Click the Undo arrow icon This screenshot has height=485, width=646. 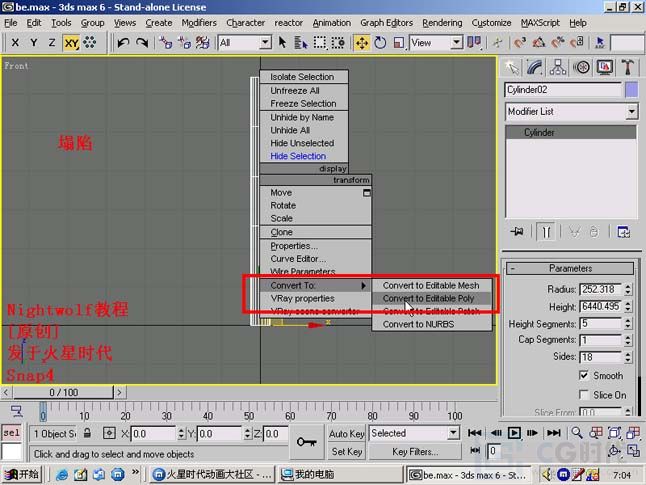coord(123,42)
